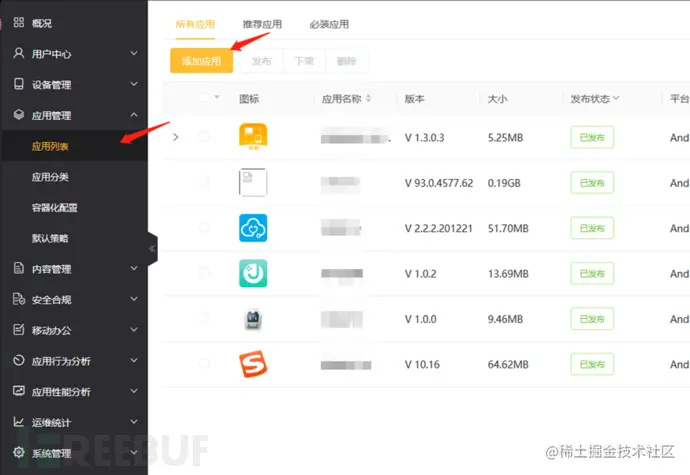Image resolution: width=690 pixels, height=475 pixels.
Task: Click the 应用管理 layers icon
Action: 18,115
